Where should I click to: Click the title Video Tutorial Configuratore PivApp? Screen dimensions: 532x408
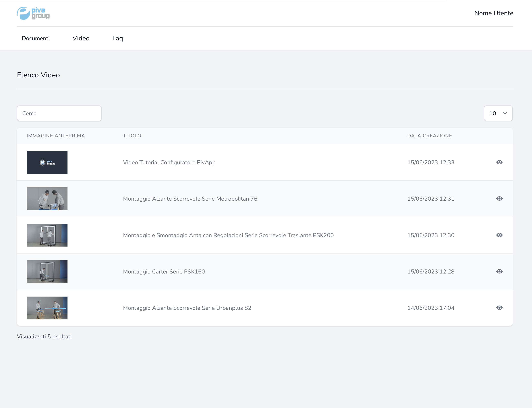coord(169,162)
